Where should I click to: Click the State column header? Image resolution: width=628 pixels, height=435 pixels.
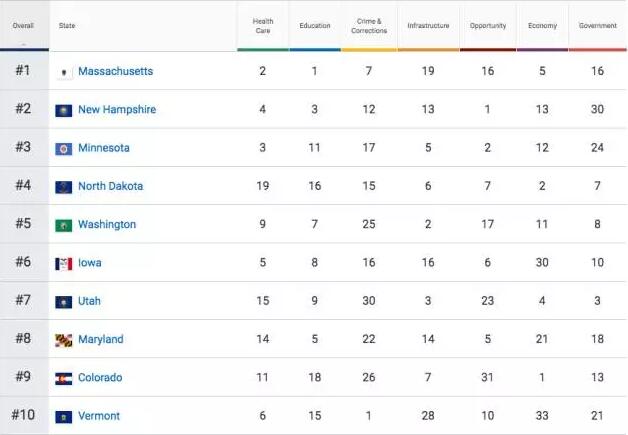pos(68,25)
